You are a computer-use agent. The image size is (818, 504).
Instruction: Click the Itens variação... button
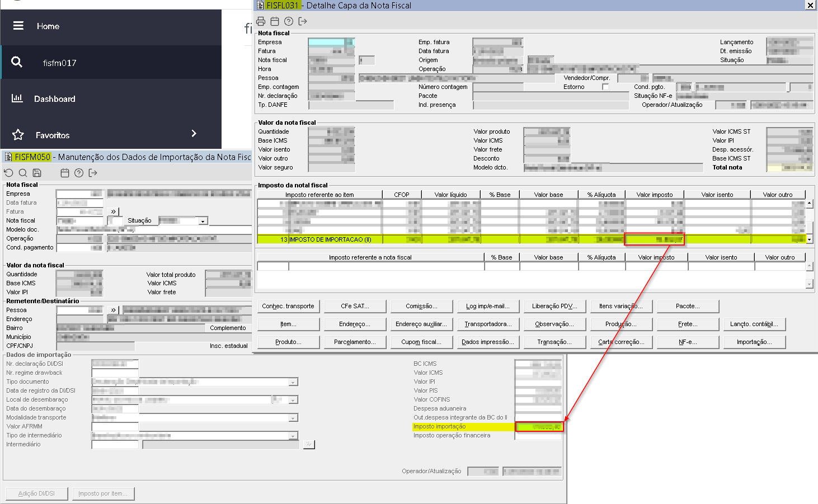point(621,306)
